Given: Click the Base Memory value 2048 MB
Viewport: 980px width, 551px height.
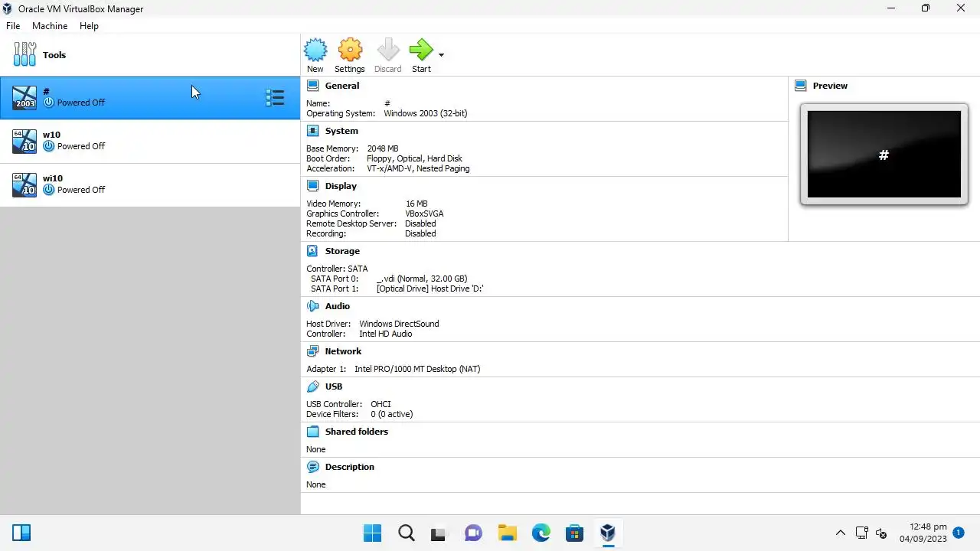Looking at the screenshot, I should [383, 148].
